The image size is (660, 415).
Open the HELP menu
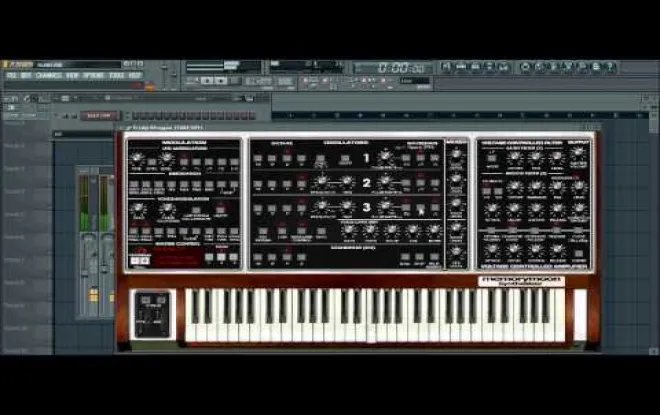(135, 76)
